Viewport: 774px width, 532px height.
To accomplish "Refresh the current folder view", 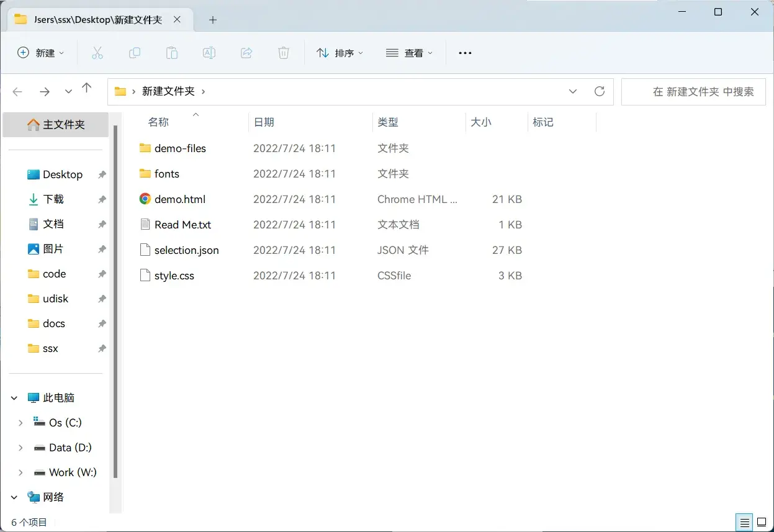I will tap(600, 92).
